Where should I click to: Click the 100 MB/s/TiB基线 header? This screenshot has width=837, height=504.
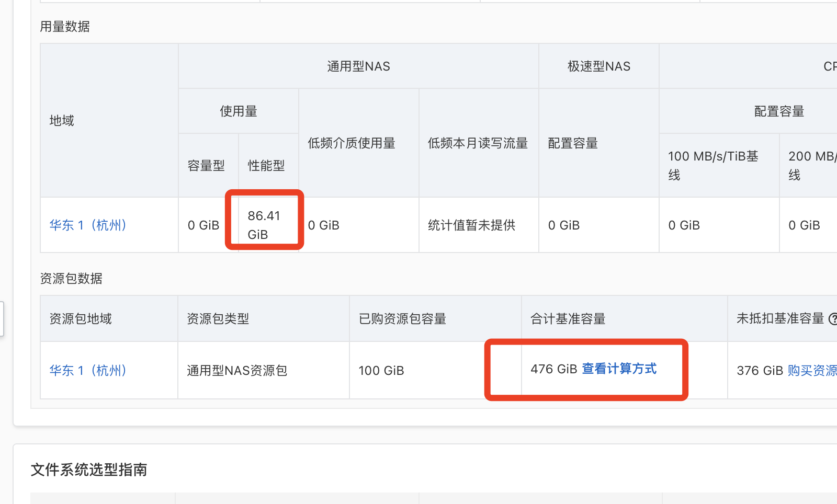(x=714, y=165)
